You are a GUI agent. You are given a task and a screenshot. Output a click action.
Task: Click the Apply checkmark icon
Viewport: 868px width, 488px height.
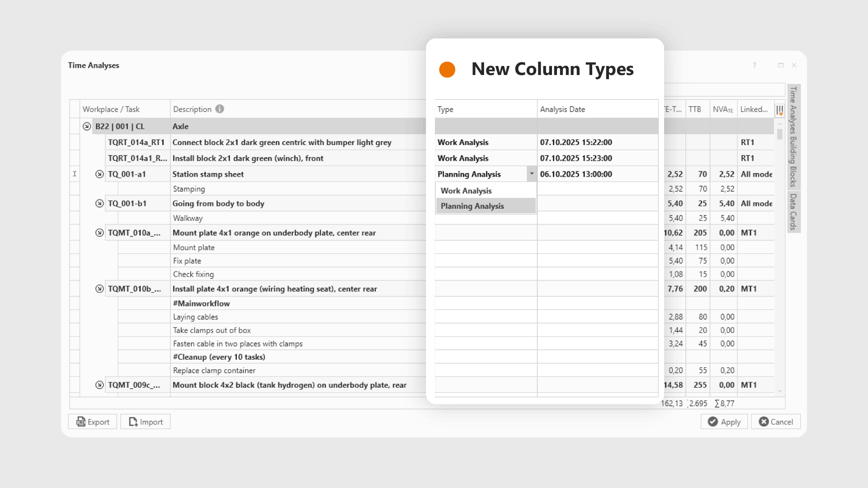coord(713,422)
